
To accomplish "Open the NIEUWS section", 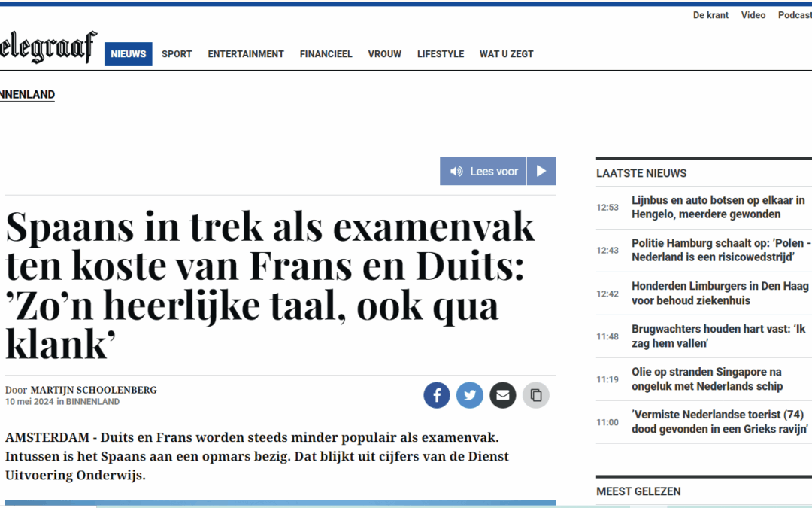I will pyautogui.click(x=129, y=54).
